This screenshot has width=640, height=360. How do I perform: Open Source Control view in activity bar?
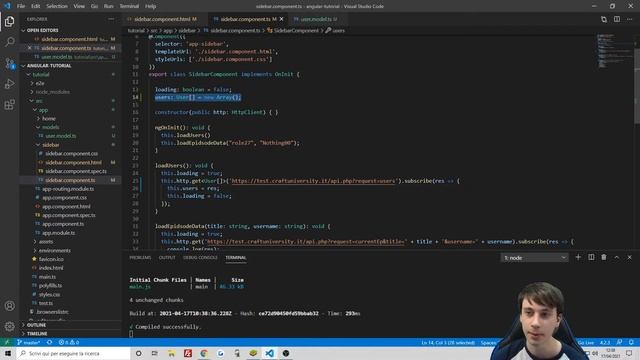[x=10, y=63]
